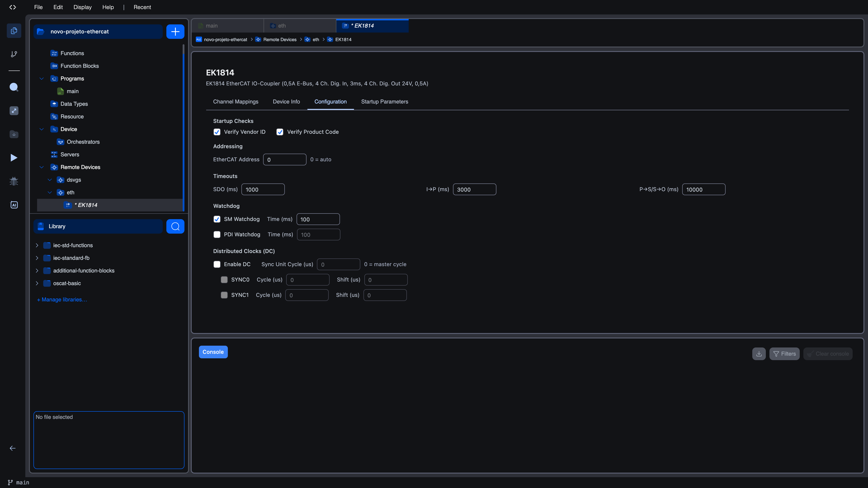Viewport: 868px width, 488px height.
Task: Click the EtherCAT Address input field
Action: coord(284,160)
